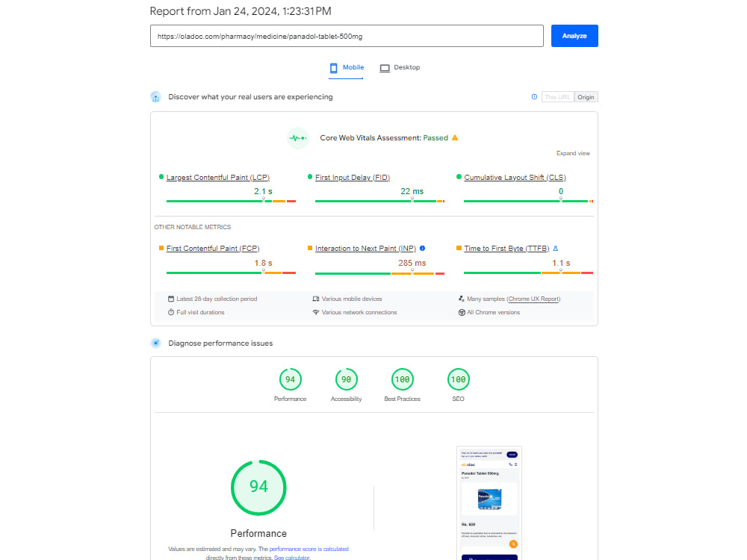This screenshot has width=747, height=560.
Task: Open Cumulative Layout Shift (CLS) link
Action: [515, 177]
